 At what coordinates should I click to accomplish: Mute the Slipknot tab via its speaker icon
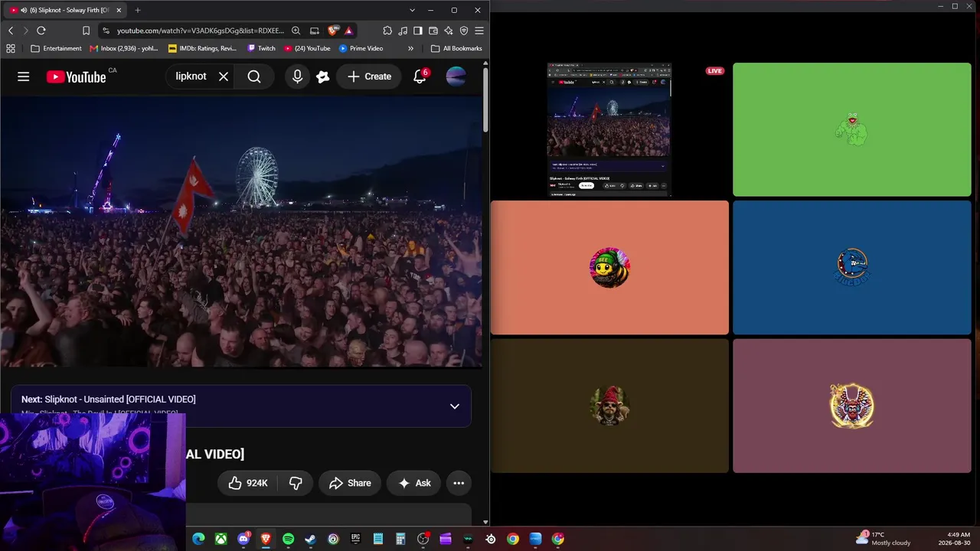(x=24, y=10)
